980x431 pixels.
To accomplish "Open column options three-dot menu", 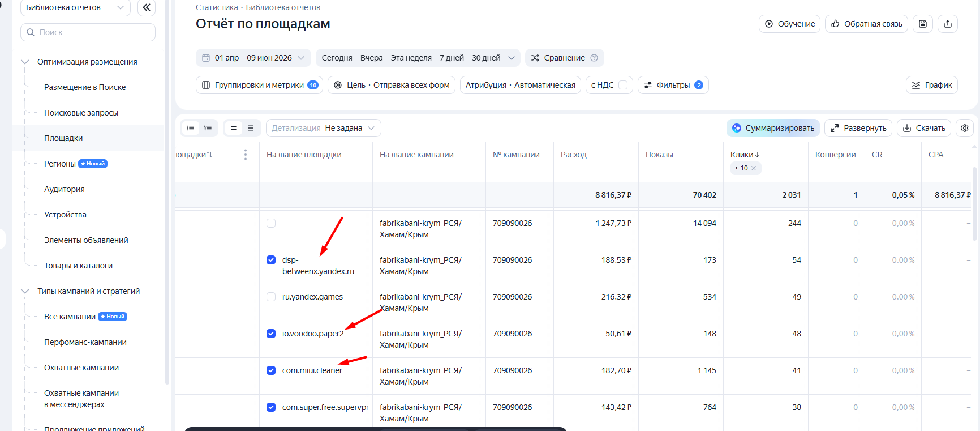I will pos(245,155).
